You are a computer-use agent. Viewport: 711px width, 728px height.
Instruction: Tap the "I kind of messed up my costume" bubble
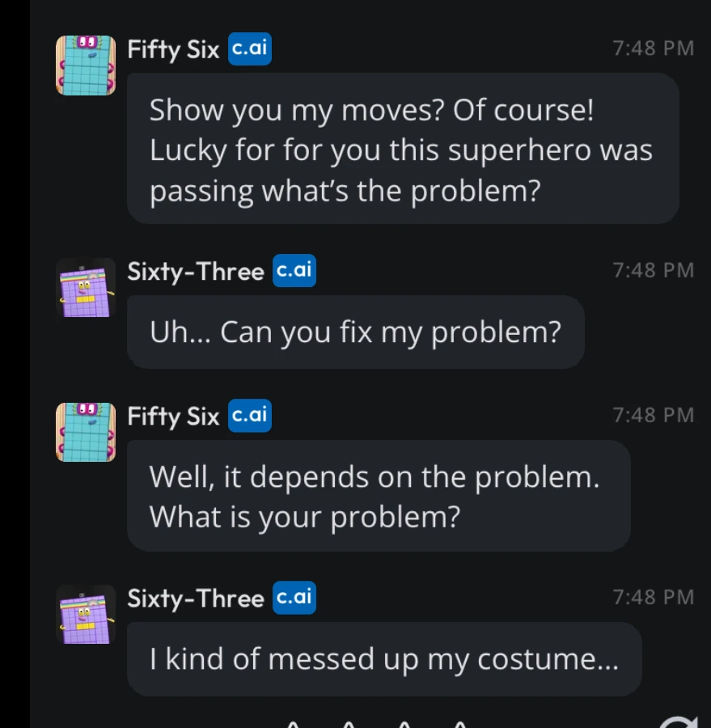click(x=384, y=659)
